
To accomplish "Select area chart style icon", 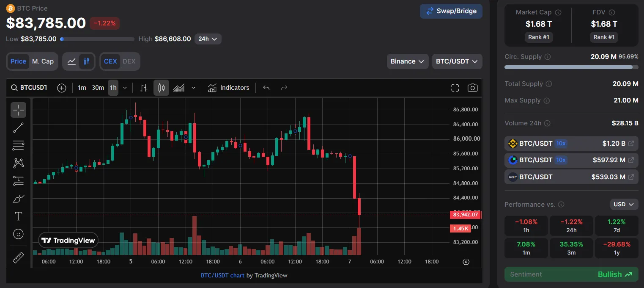I will [x=179, y=88].
